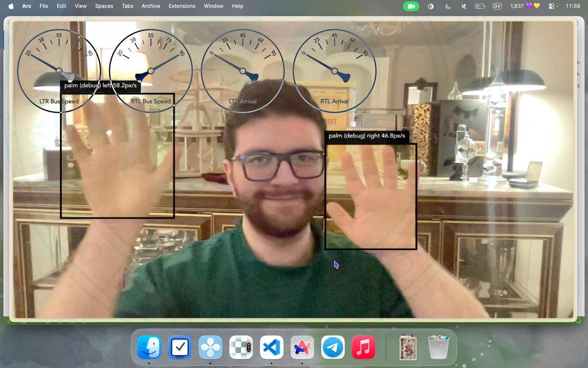This screenshot has height=368, width=588.
Task: Open the checkmark task app in Dock
Action: [180, 347]
